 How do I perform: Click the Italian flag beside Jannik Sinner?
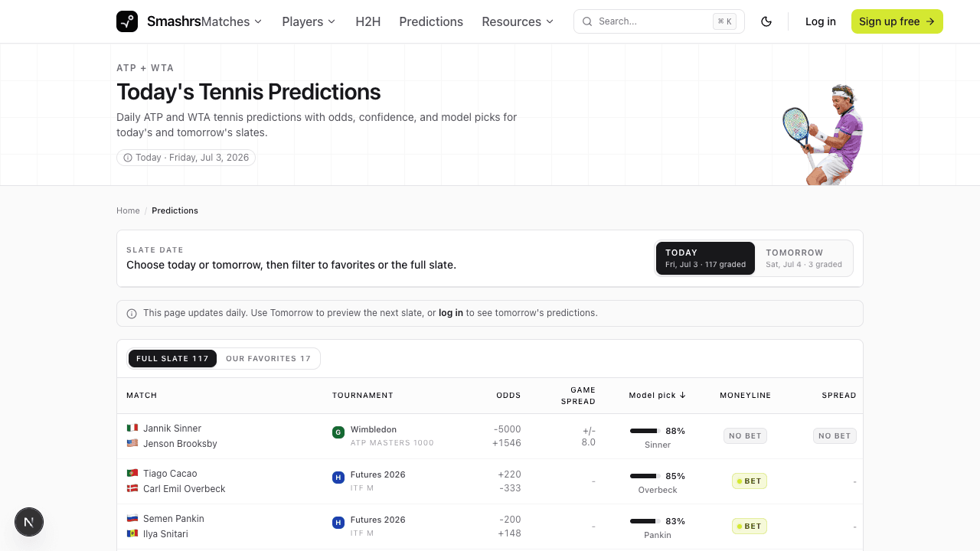132,428
